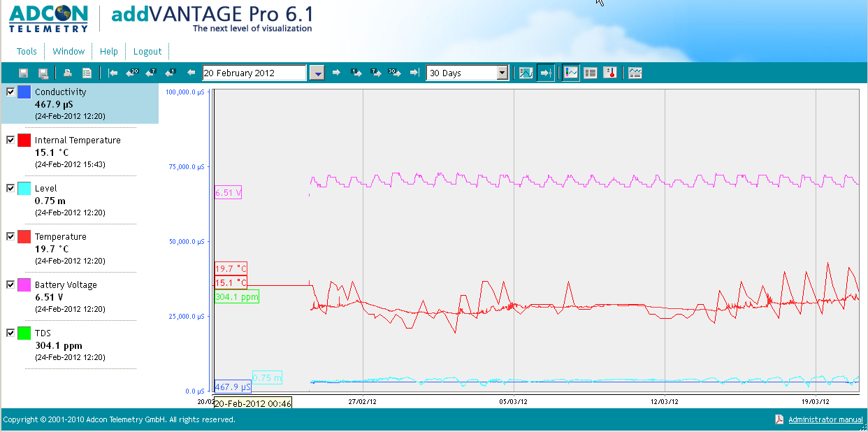Toggle the arrow-to-line auto-advance icon

pos(547,73)
